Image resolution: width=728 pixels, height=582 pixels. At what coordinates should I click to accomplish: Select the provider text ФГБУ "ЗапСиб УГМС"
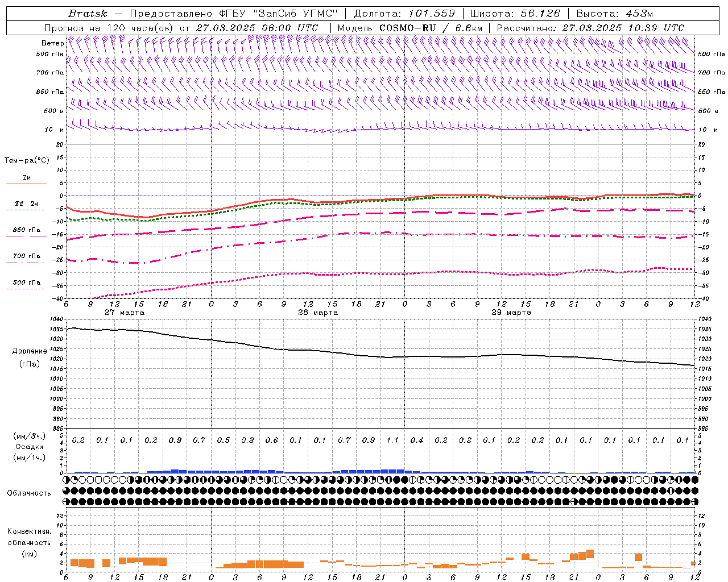coord(279,14)
